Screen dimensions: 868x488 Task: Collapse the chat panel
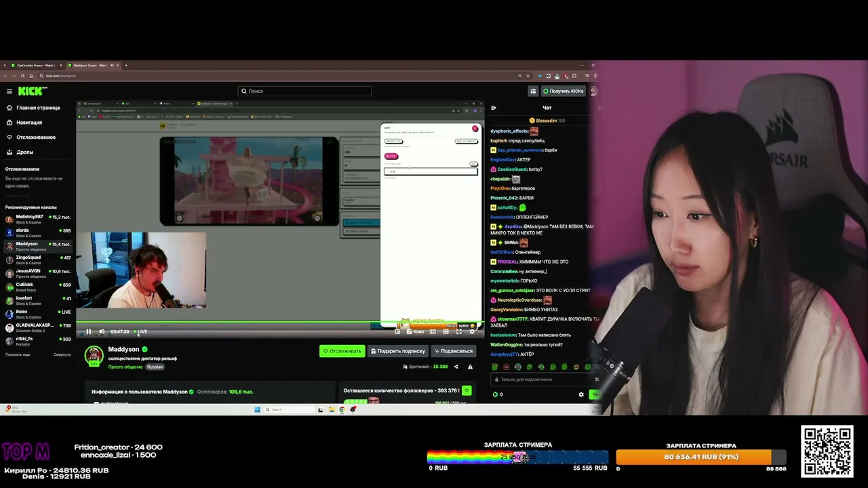[494, 108]
